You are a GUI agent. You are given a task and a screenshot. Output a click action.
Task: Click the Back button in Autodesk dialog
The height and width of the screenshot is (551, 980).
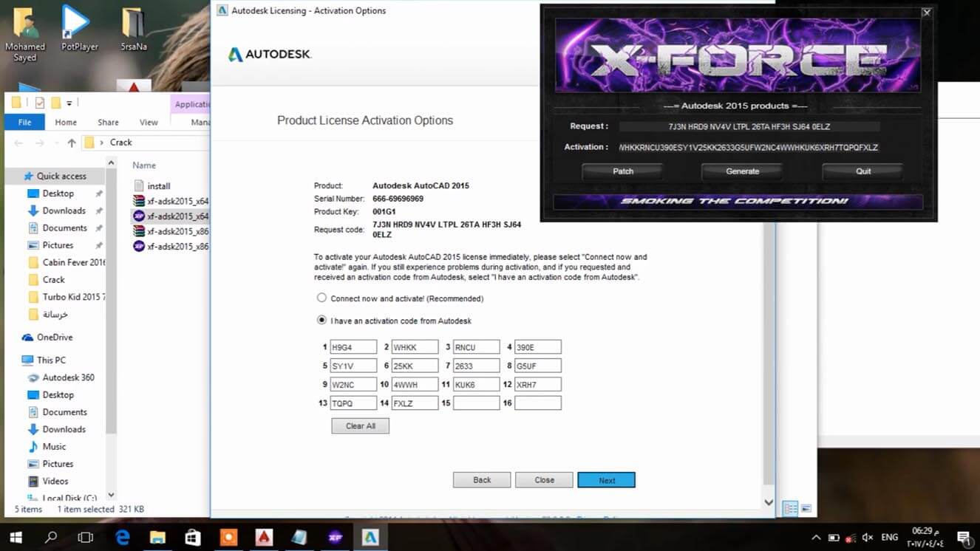tap(482, 480)
